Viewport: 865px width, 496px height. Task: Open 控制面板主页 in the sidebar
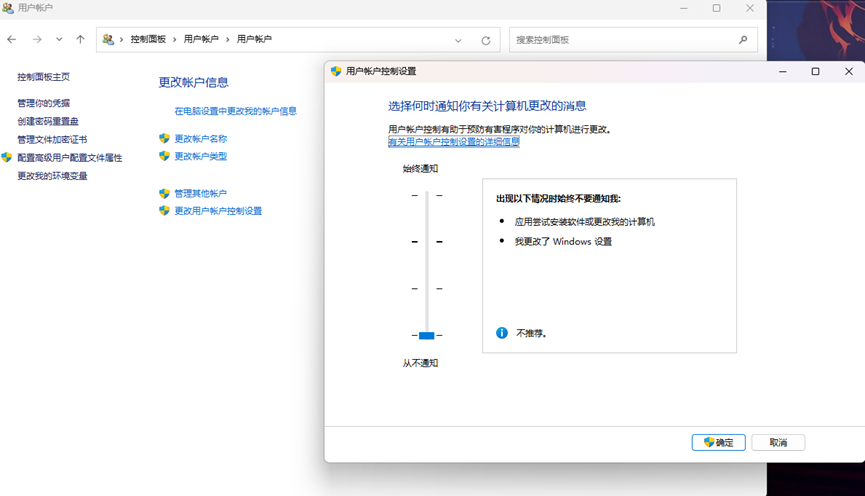(x=43, y=77)
